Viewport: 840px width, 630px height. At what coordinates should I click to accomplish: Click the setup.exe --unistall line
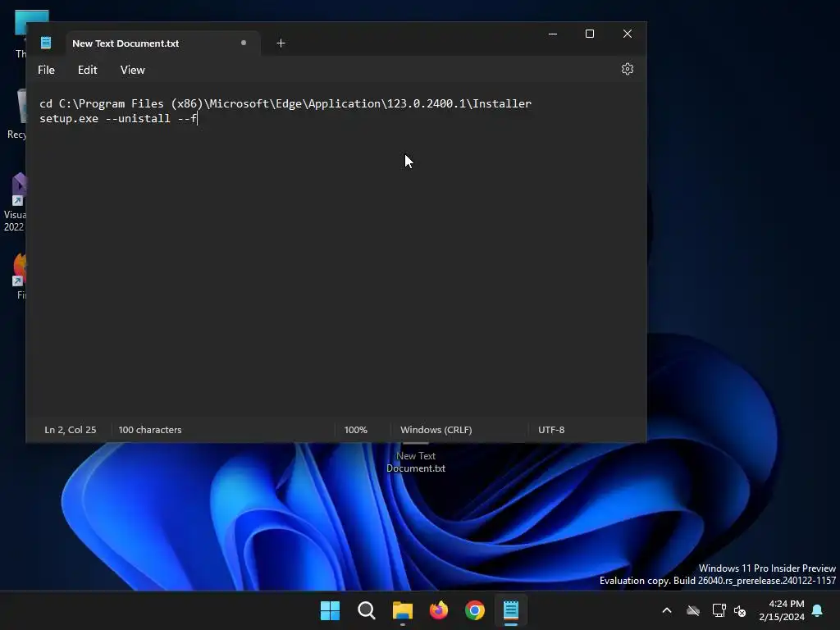click(x=118, y=118)
